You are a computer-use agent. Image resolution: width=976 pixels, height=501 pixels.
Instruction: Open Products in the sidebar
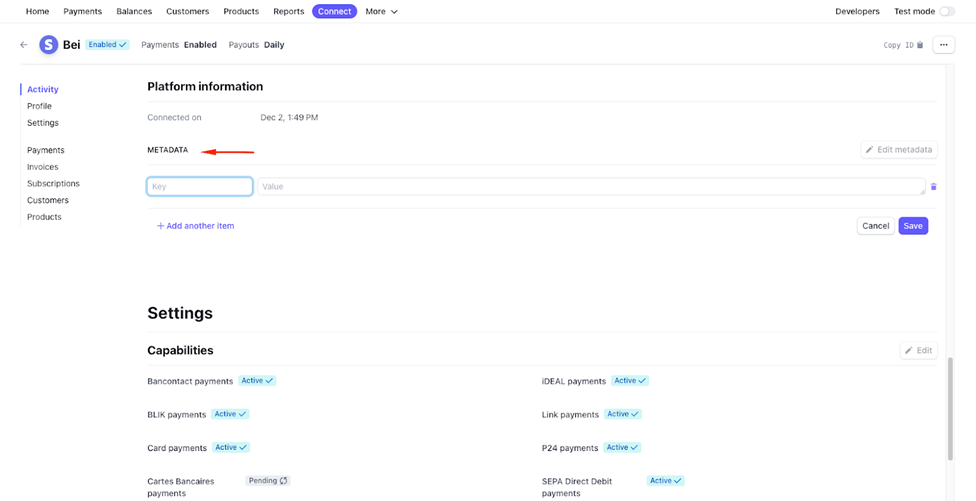click(x=44, y=217)
